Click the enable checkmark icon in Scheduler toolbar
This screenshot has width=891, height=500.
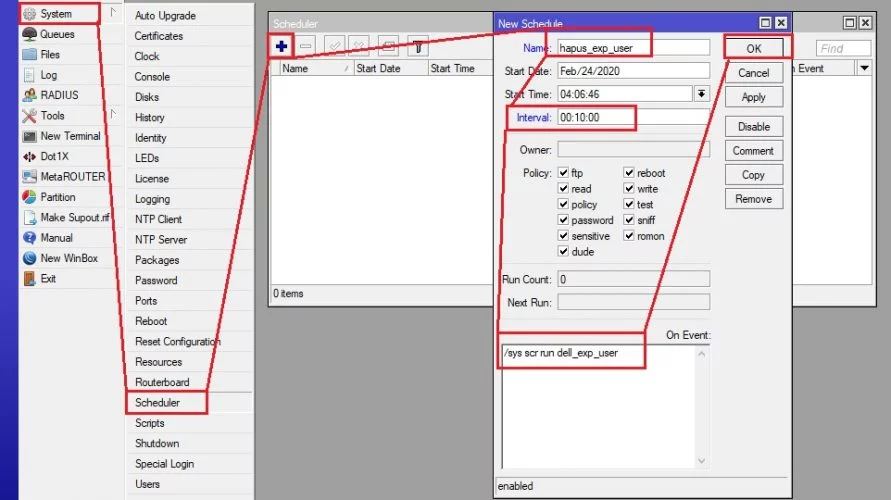pyautogui.click(x=335, y=47)
